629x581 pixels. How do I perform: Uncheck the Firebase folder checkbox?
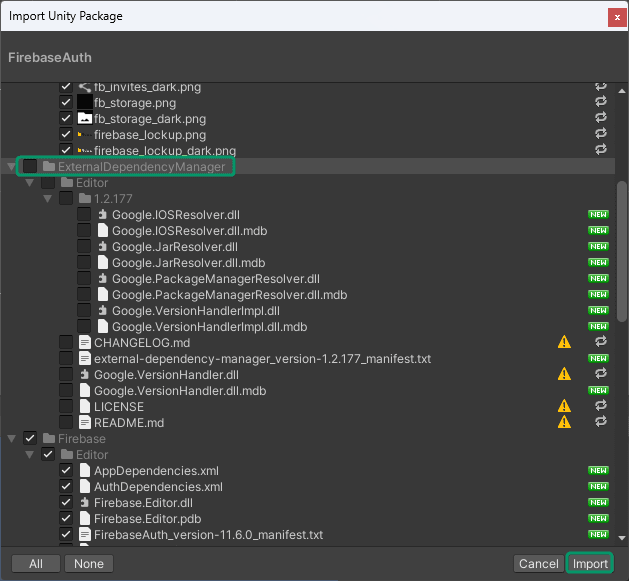point(30,439)
